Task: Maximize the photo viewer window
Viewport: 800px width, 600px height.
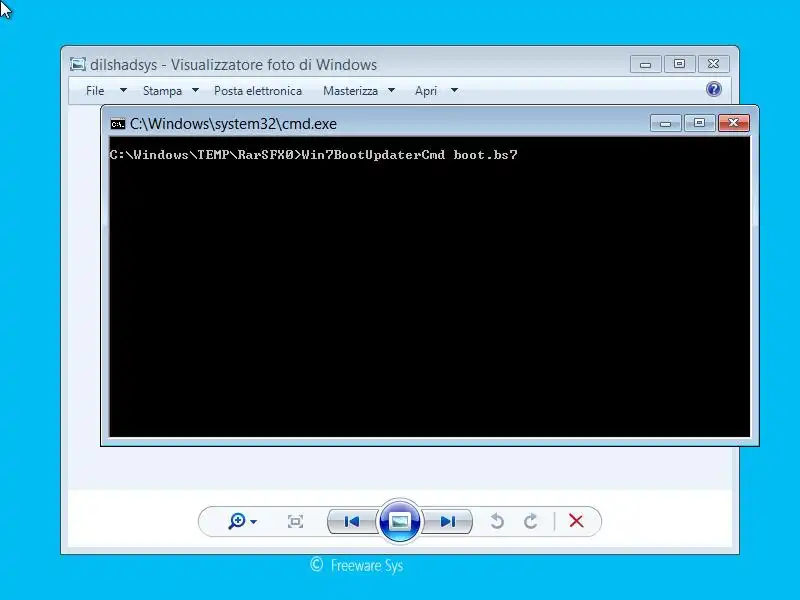Action: click(x=679, y=64)
